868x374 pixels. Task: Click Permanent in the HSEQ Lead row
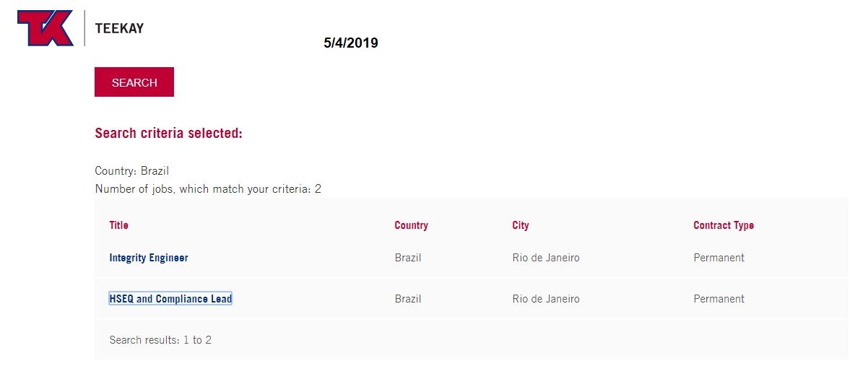719,299
